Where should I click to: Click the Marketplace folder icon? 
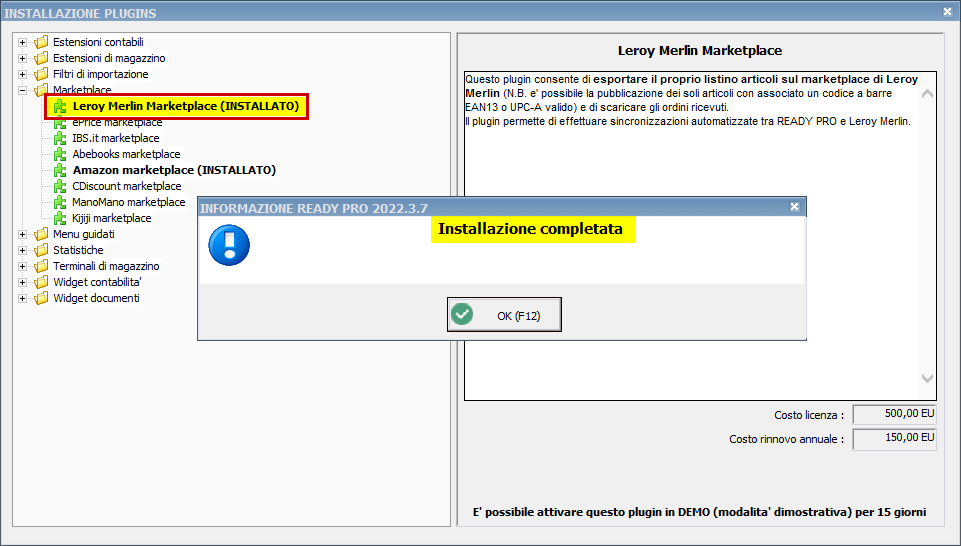click(41, 90)
